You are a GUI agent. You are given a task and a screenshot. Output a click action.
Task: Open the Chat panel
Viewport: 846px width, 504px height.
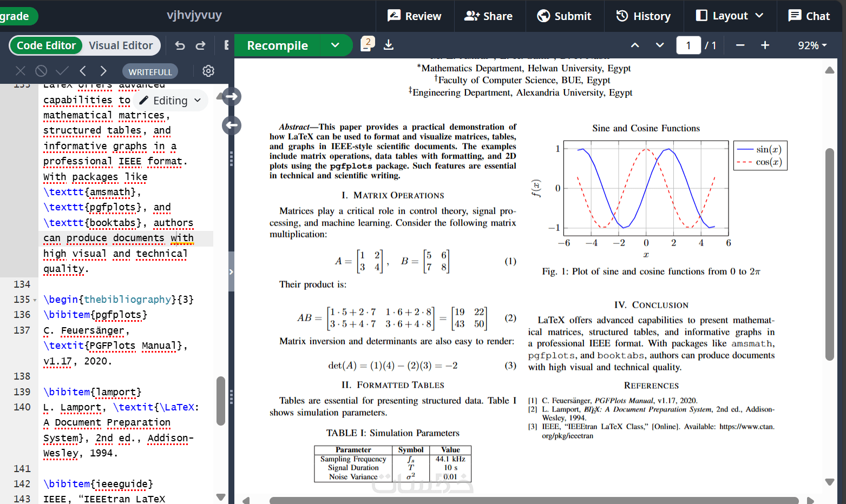point(809,16)
